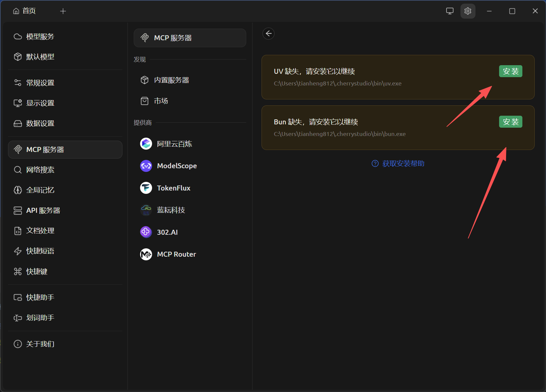Viewport: 546px width, 392px height.
Task: Click the 首页 tab label
Action: point(29,11)
